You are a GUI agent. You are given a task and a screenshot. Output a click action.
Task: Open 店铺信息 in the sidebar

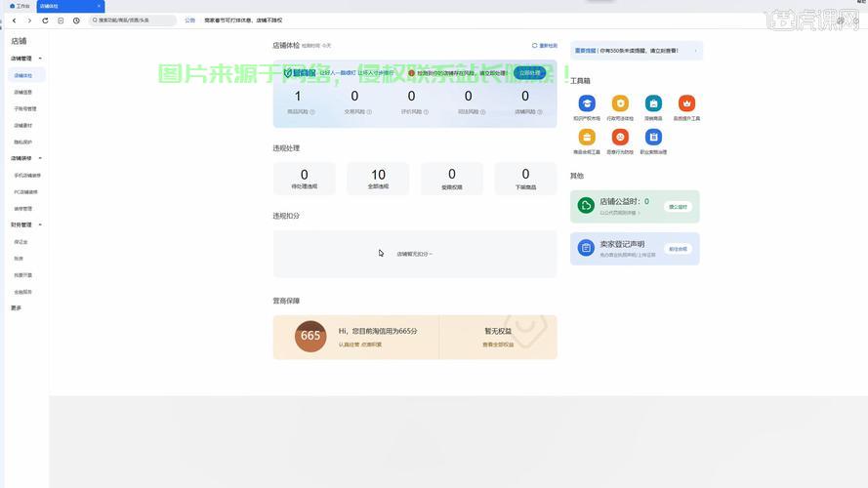[23, 92]
